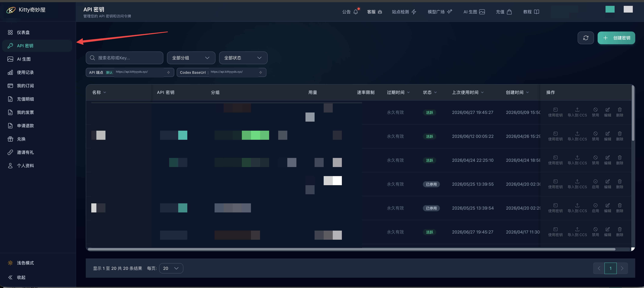Click 禁用 in 2026/04/26 row
Image resolution: width=644 pixels, height=288 pixels.
[x=595, y=136]
